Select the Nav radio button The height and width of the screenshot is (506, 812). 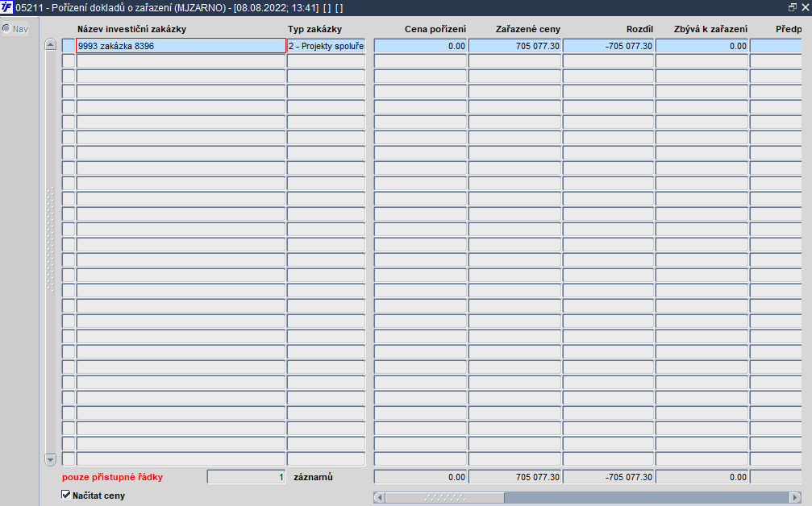tap(6, 29)
